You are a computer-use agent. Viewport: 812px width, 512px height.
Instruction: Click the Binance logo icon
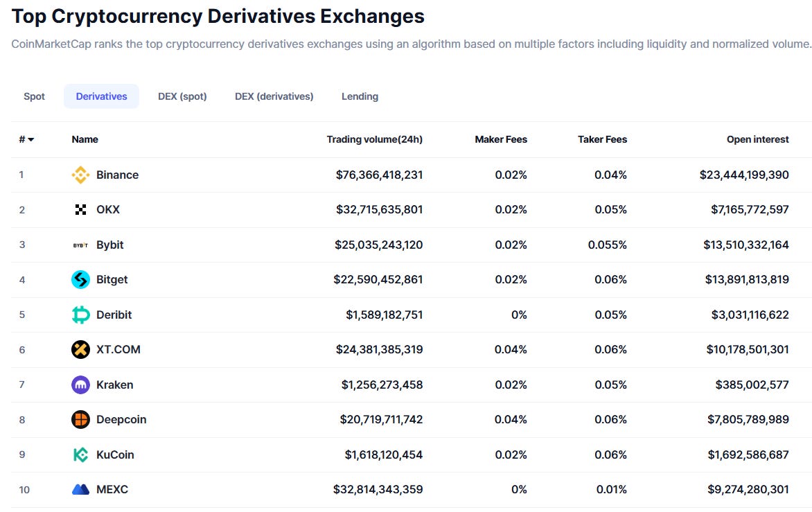[x=80, y=175]
